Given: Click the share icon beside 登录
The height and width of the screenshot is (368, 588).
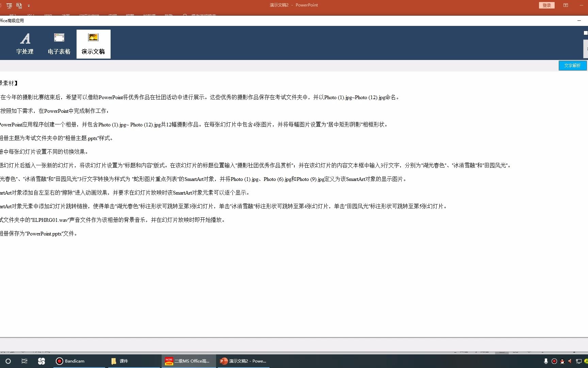Looking at the screenshot, I should click(x=566, y=5).
